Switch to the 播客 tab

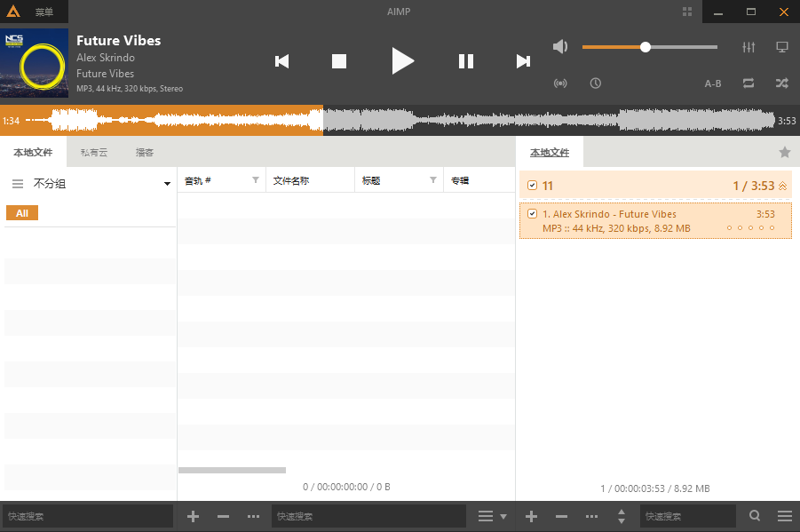[x=145, y=152]
